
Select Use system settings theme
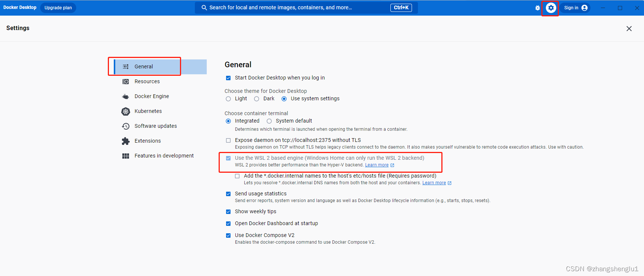284,99
